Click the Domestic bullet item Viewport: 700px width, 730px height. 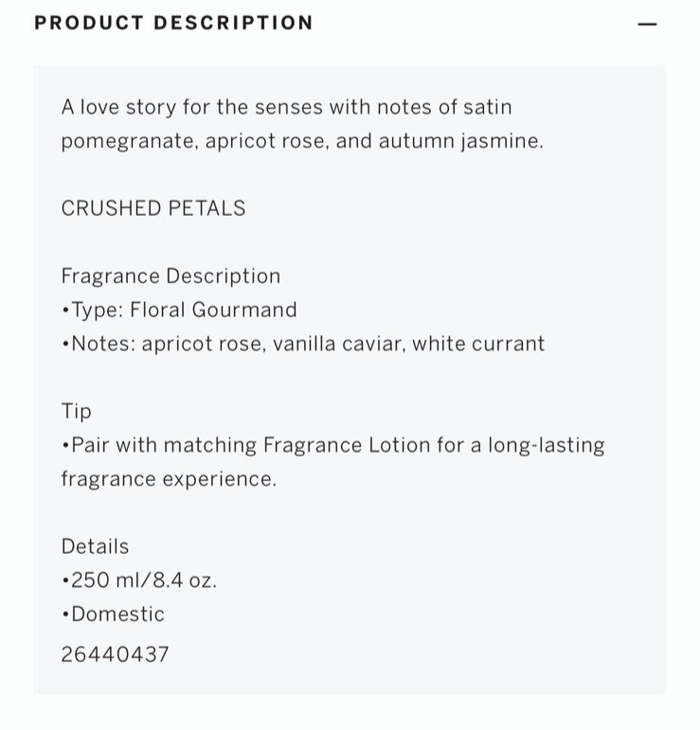pos(114,614)
